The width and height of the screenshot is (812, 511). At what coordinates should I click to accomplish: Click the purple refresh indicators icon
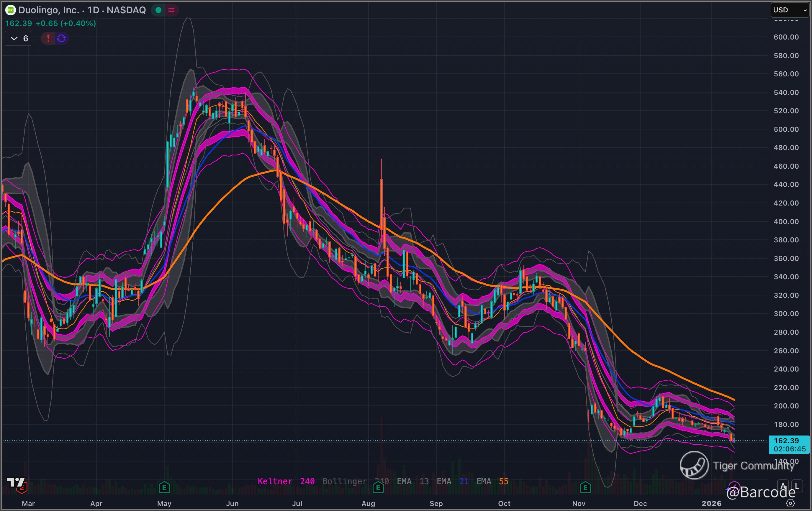coord(61,38)
